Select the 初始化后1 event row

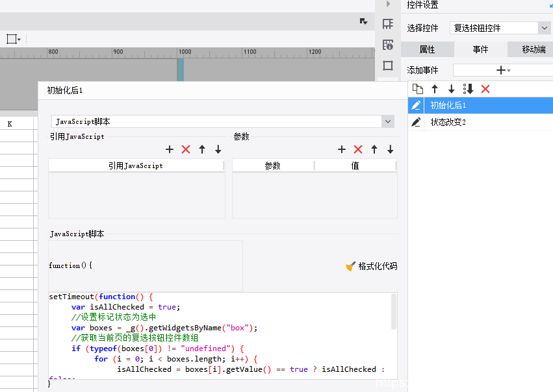coord(480,105)
